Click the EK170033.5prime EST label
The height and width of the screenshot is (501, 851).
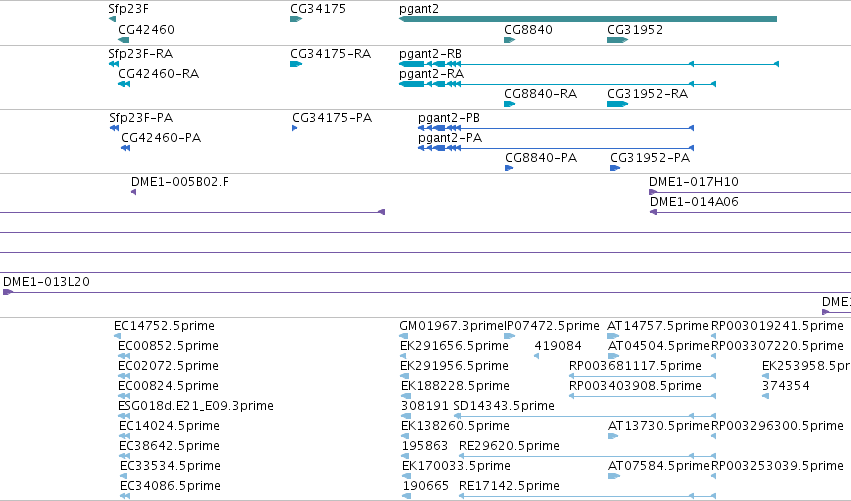tap(456, 466)
